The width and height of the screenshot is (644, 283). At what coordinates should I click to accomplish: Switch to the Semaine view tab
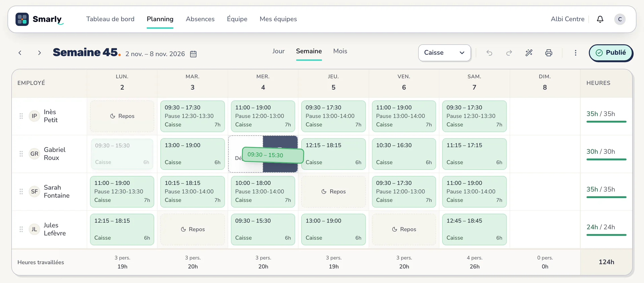[309, 51]
